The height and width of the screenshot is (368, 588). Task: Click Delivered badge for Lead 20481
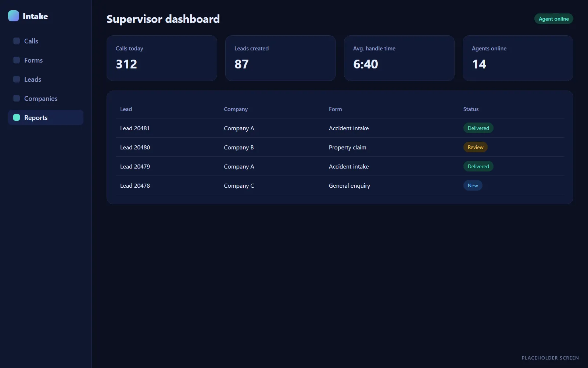tap(478, 128)
